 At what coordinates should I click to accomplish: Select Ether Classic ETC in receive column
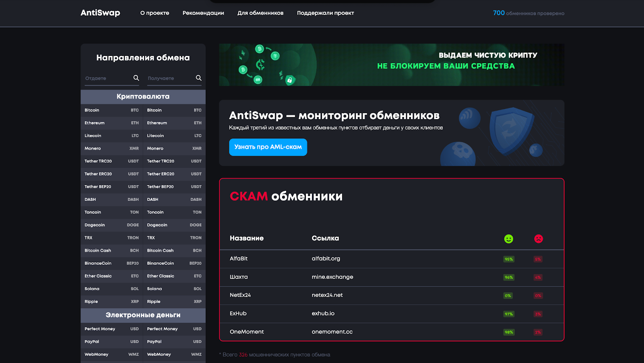(174, 276)
